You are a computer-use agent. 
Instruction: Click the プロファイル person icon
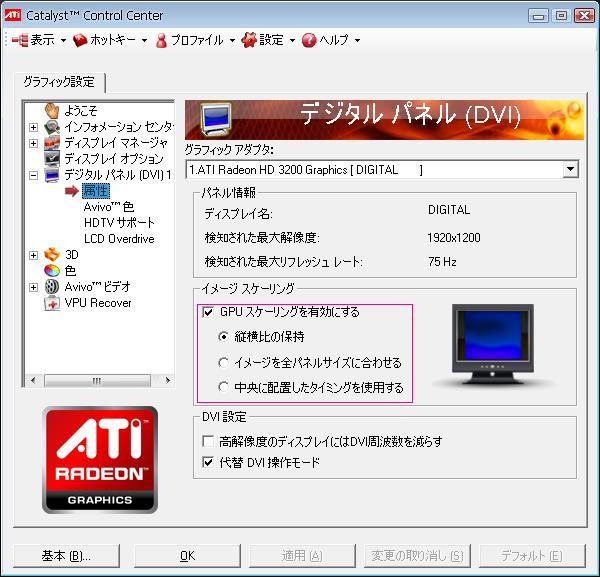[x=161, y=40]
